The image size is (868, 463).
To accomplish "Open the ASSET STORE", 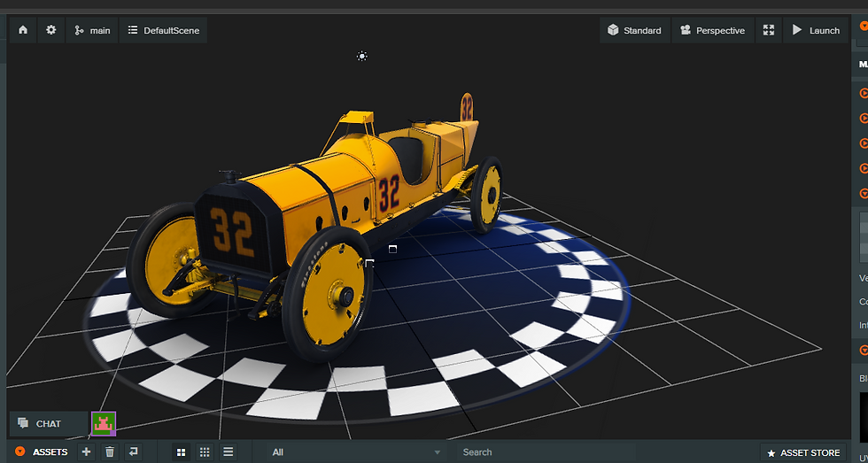I will tap(803, 453).
